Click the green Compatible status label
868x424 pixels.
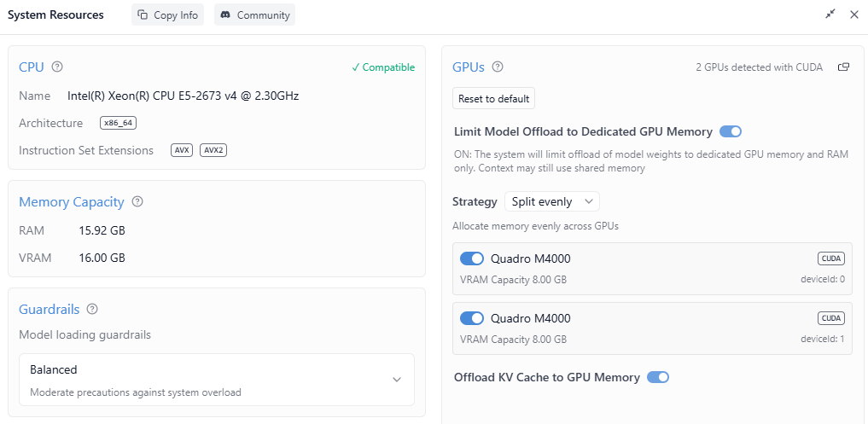(x=383, y=67)
